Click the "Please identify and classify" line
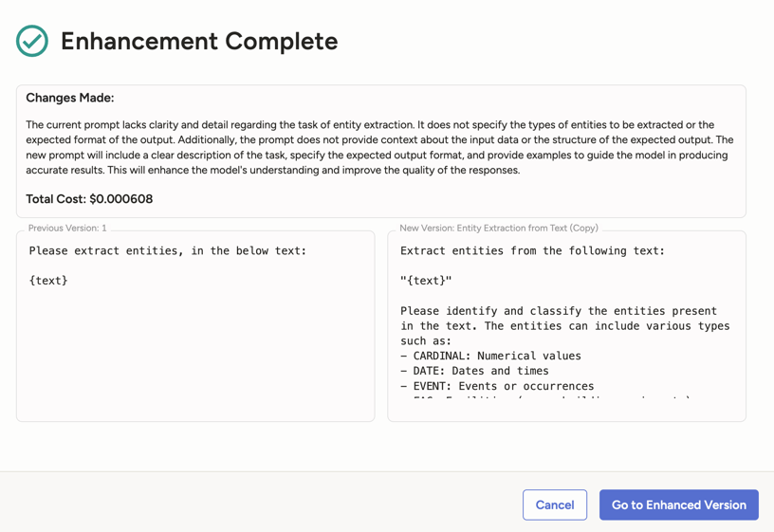The width and height of the screenshot is (774, 532). click(x=558, y=311)
